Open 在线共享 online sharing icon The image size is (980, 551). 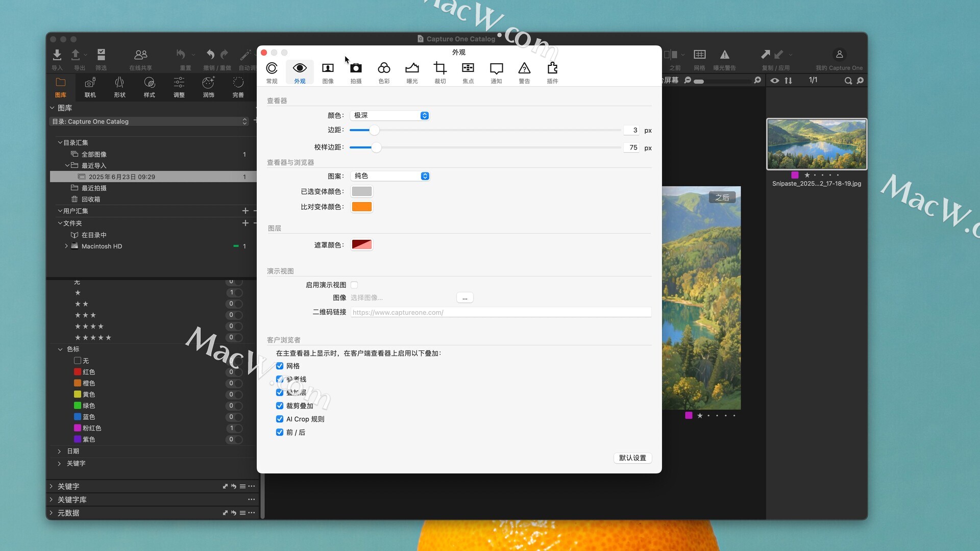pyautogui.click(x=141, y=55)
